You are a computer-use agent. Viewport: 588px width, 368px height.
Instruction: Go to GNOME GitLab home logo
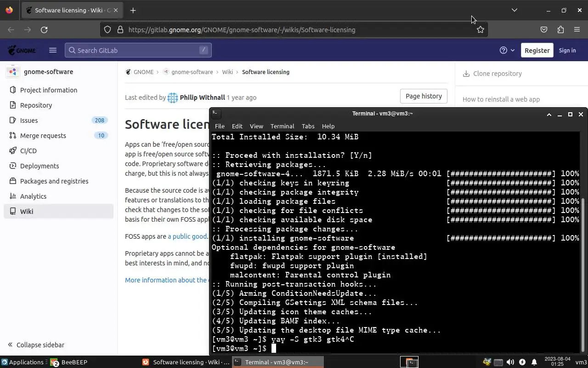(22, 50)
